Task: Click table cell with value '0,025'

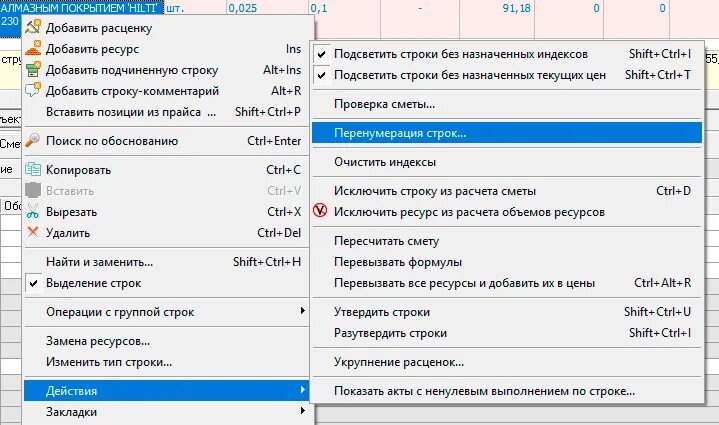Action: [268, 8]
